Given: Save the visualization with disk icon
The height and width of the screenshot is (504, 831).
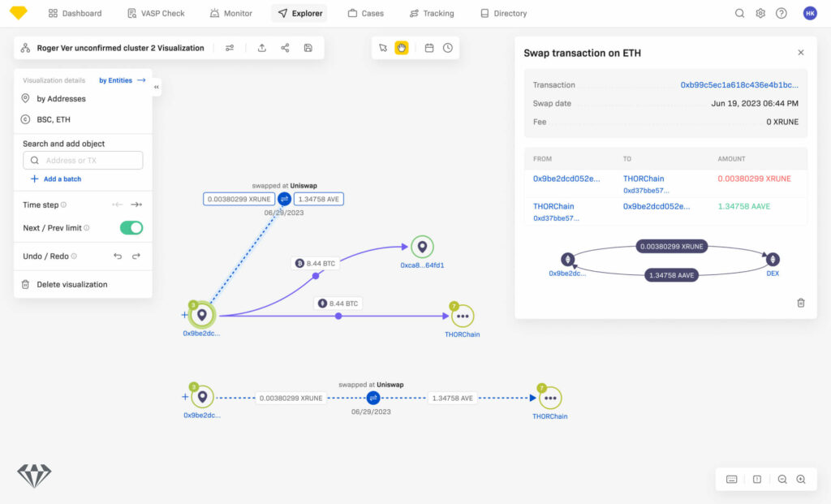Looking at the screenshot, I should click(308, 48).
